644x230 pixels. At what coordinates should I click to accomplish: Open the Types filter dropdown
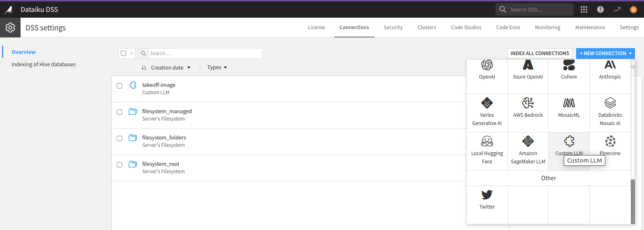217,67
